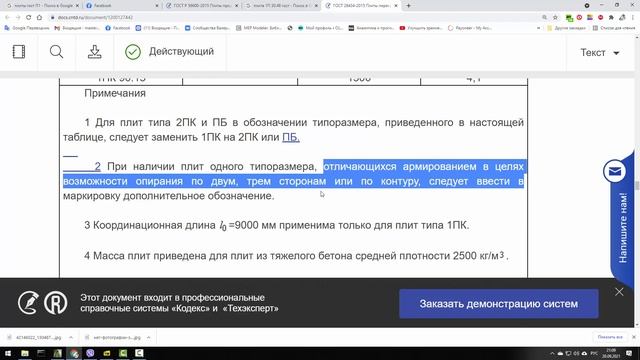Click the zoom magnifier in address bar
Image resolution: width=640 pixels, height=360 pixels.
tap(544, 18)
